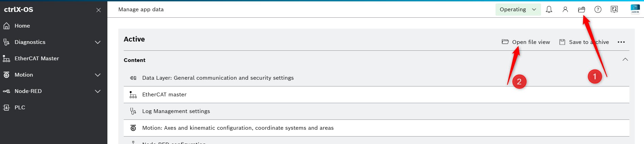Select the EtherCAT master content row
644x144 pixels.
point(164,95)
